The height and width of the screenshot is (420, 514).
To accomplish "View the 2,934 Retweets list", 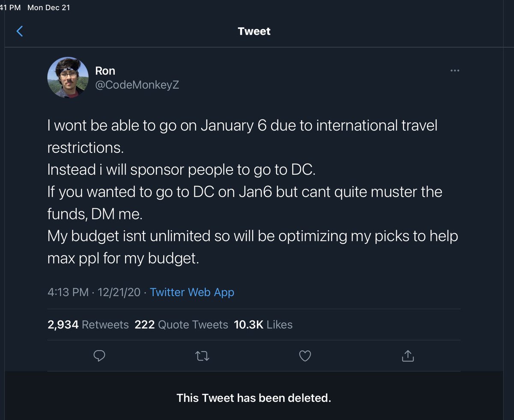I will pyautogui.click(x=88, y=324).
